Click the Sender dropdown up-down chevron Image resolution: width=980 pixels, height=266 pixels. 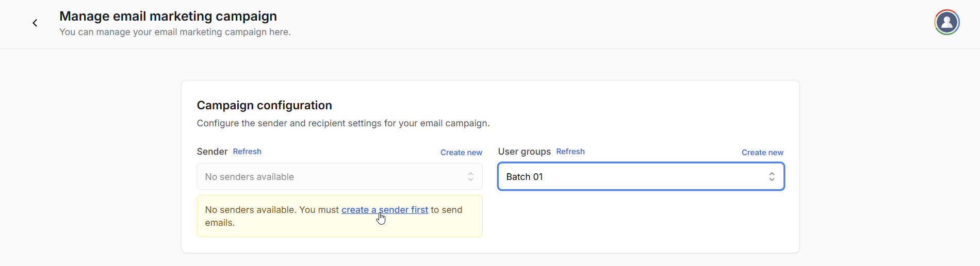pos(470,177)
